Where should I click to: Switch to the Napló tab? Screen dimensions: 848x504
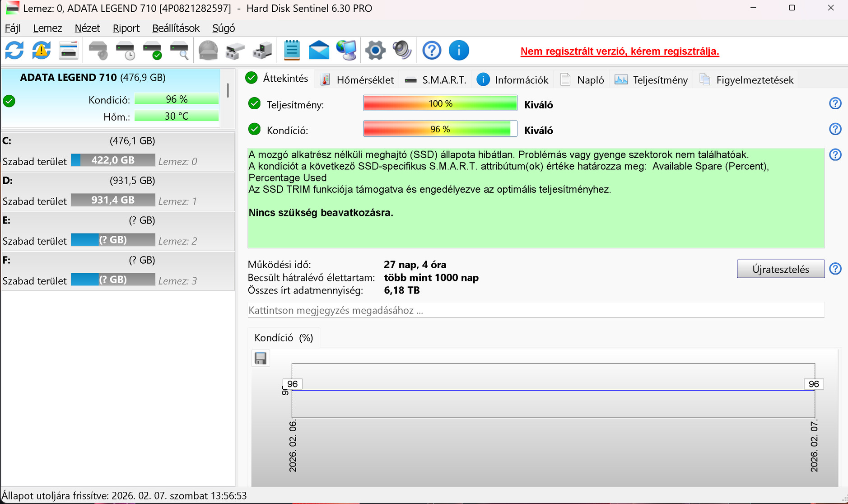582,80
